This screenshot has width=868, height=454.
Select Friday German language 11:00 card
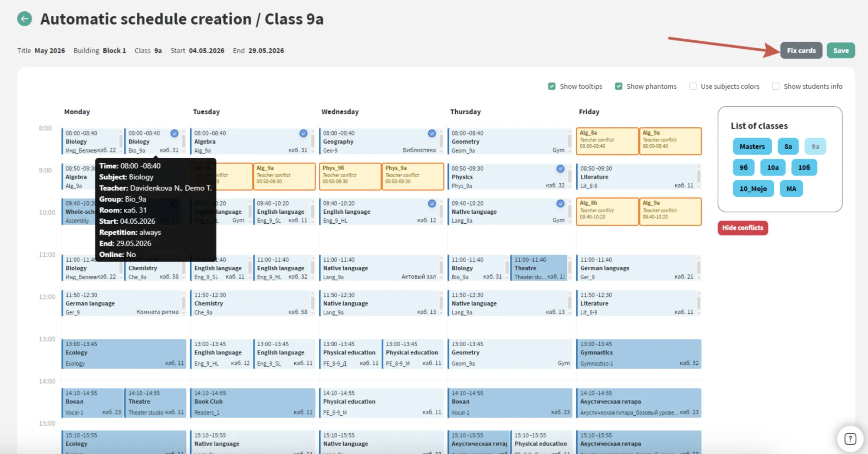tap(638, 268)
